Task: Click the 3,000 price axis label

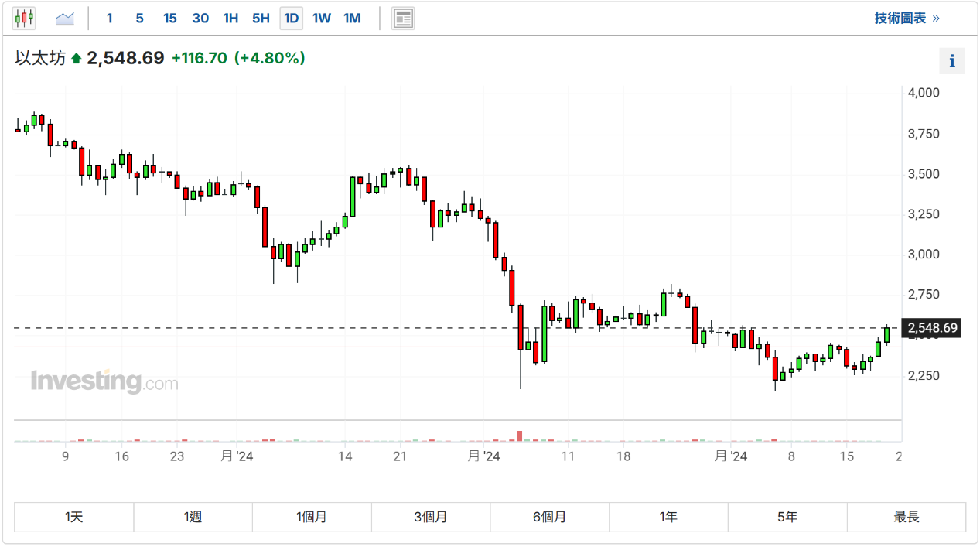Action: pos(923,255)
